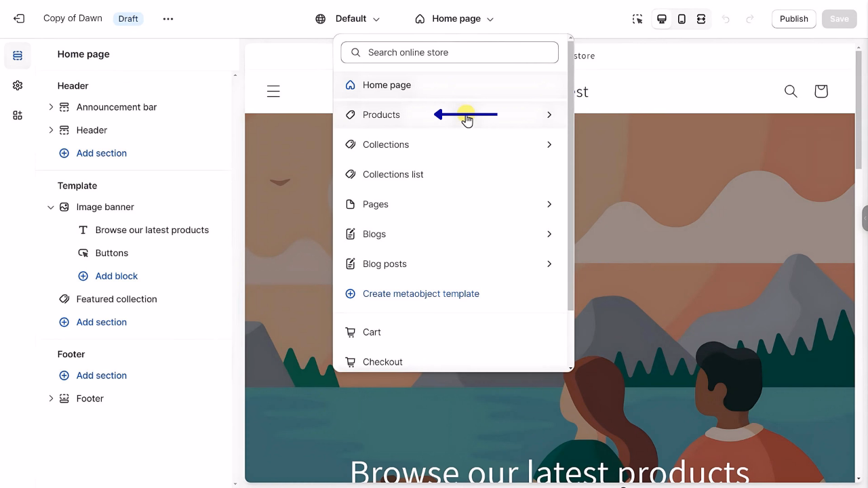The width and height of the screenshot is (868, 488).
Task: Open the storefront cart icon
Action: 821,91
